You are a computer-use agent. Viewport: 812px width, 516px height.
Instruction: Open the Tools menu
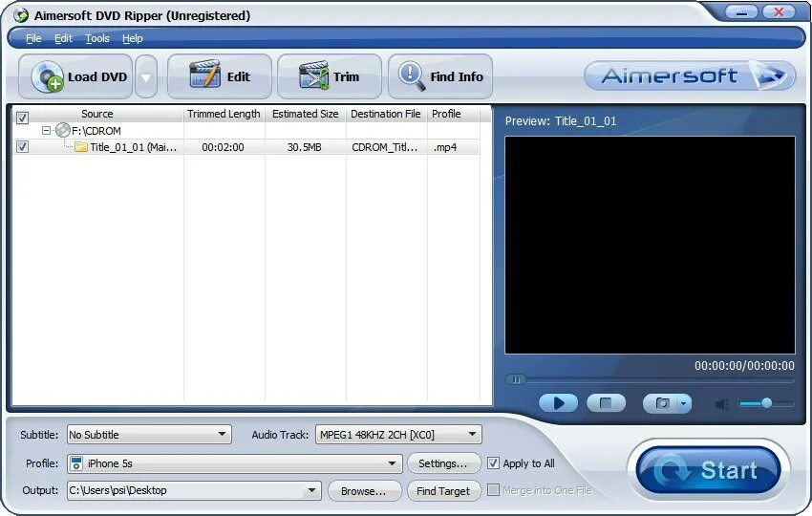[x=97, y=38]
